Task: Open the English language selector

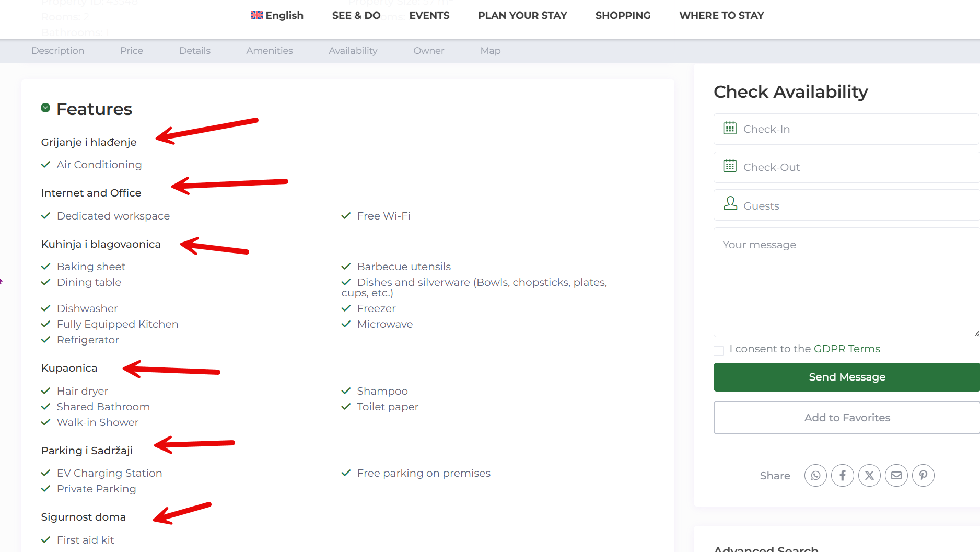Action: [277, 15]
